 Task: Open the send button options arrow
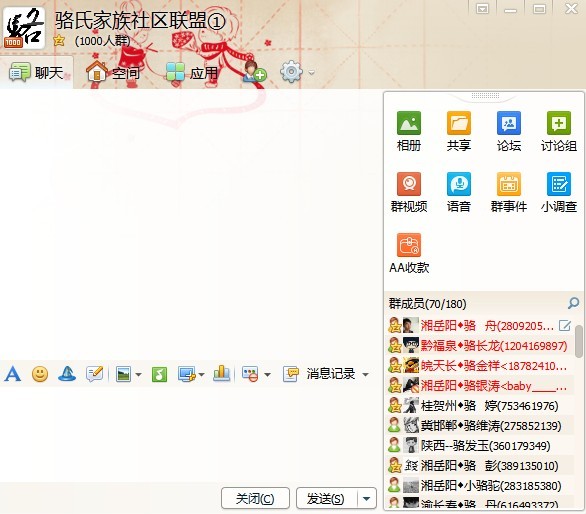367,499
